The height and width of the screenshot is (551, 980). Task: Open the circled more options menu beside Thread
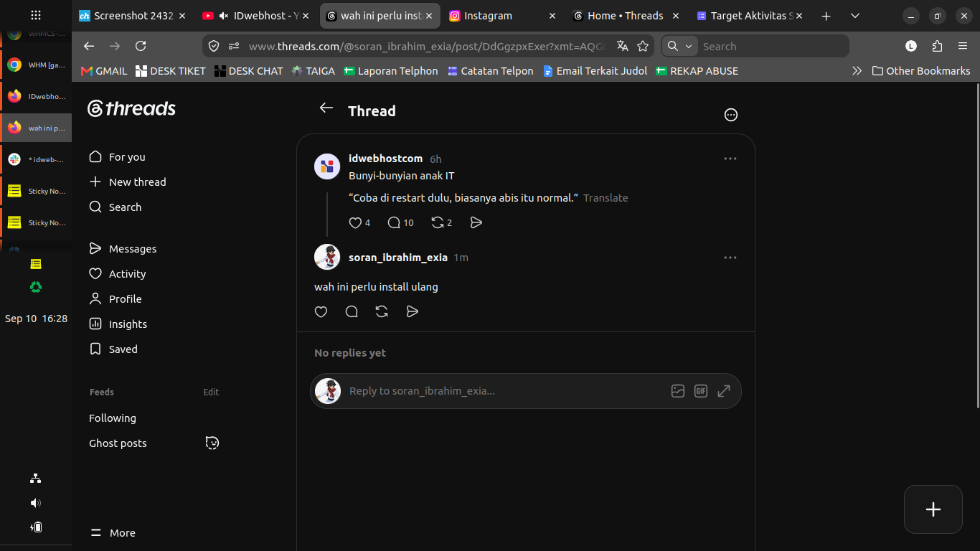pos(731,115)
